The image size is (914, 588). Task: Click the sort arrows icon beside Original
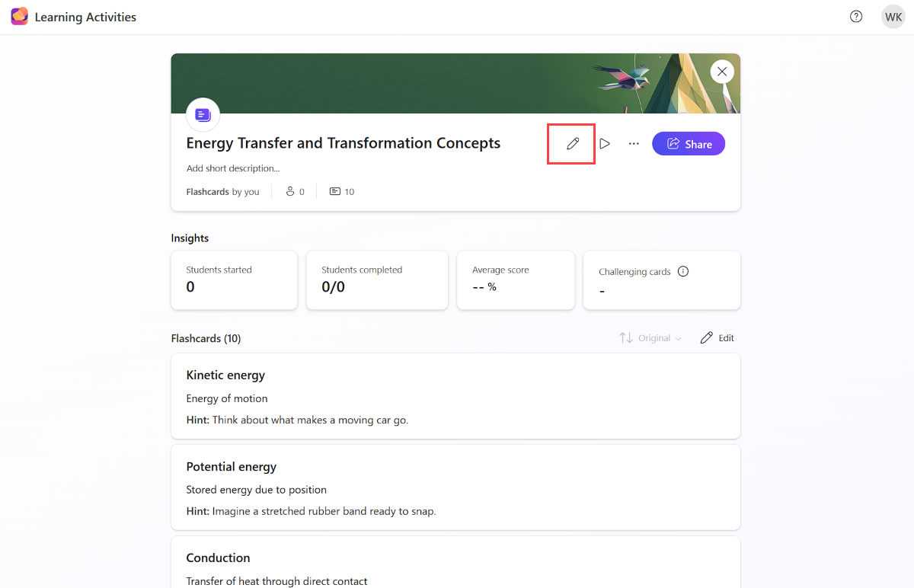626,338
